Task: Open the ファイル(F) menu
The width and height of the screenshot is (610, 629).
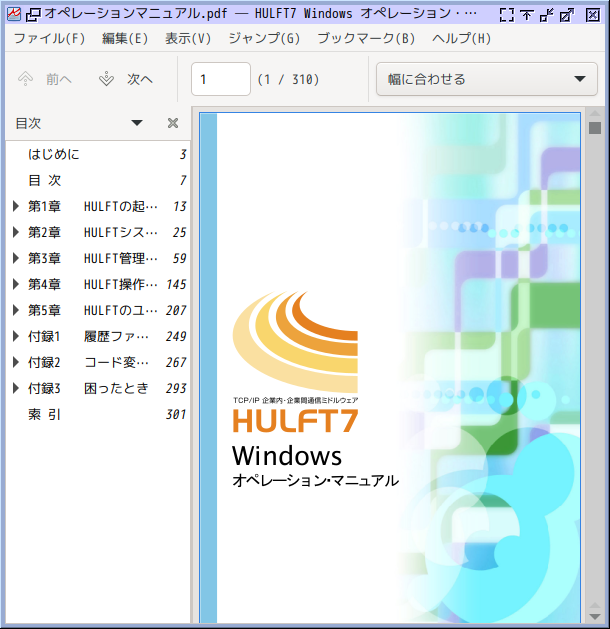Action: point(50,39)
